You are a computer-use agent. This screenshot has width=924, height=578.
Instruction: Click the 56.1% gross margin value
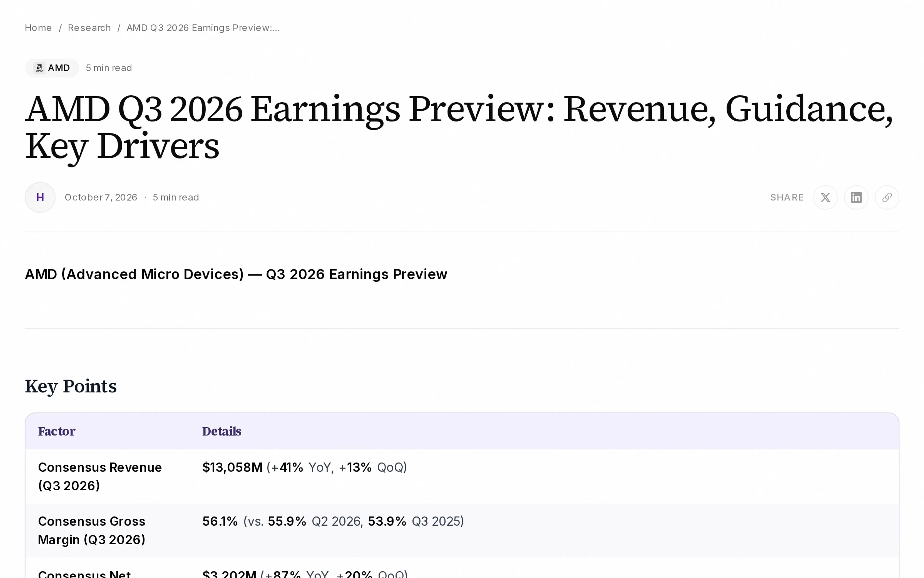[x=220, y=521]
